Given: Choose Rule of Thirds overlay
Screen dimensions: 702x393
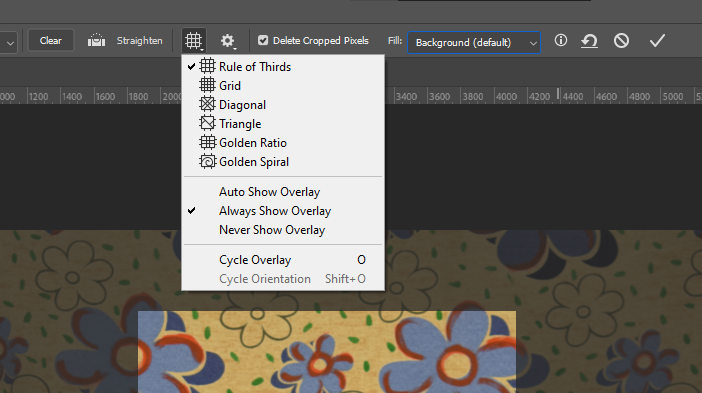Looking at the screenshot, I should coord(283,67).
